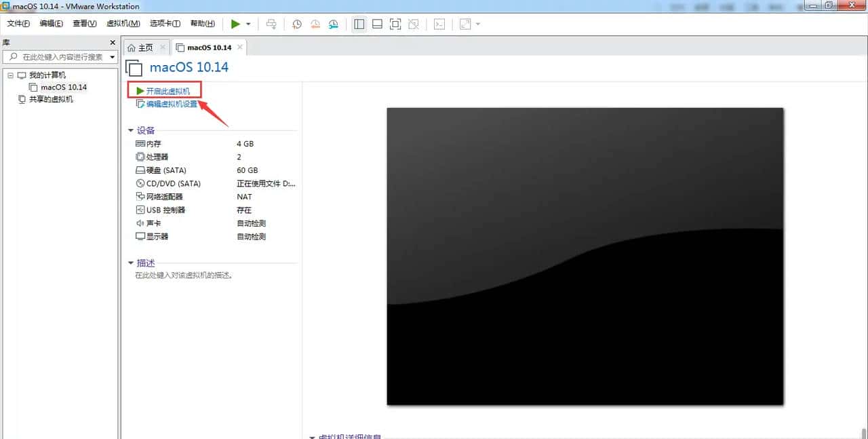This screenshot has height=439, width=868.
Task: Click the console view toolbar icon
Action: point(439,24)
